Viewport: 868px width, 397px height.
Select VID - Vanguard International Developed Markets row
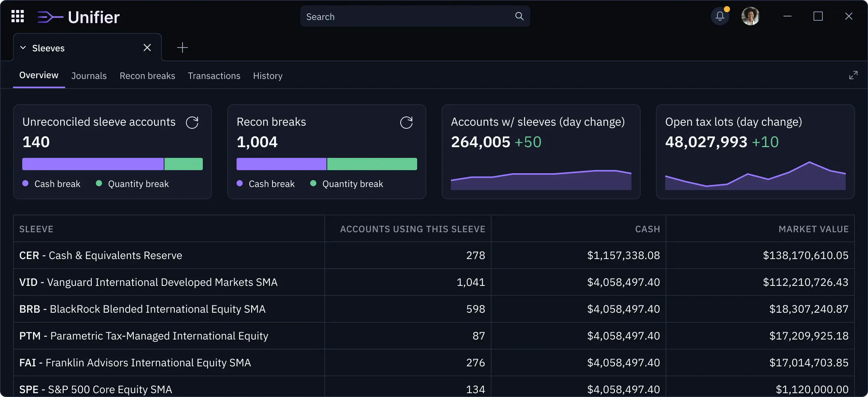pyautogui.click(x=434, y=282)
